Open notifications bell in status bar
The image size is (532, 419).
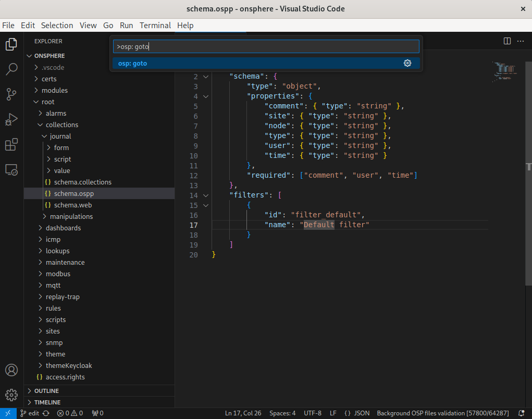[x=522, y=413]
